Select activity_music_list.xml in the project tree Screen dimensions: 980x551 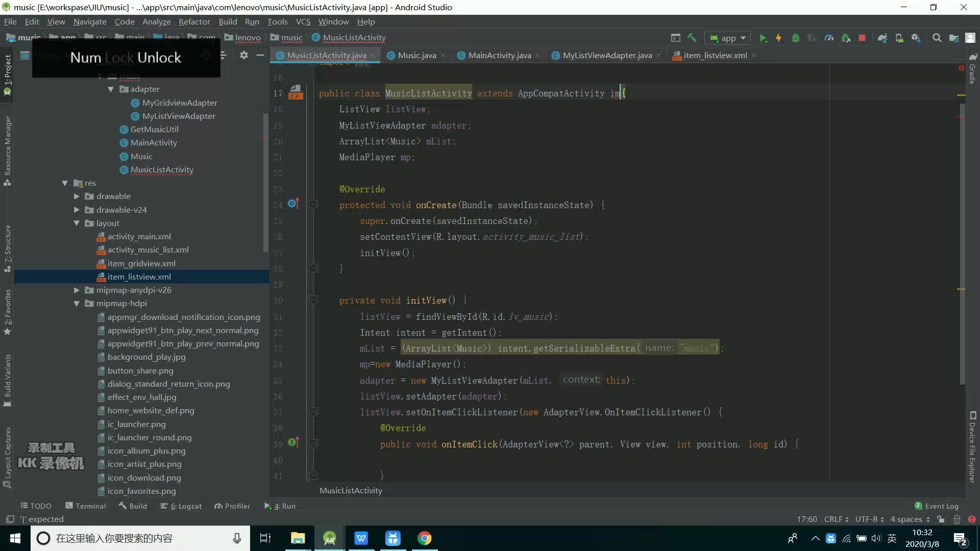[148, 249]
